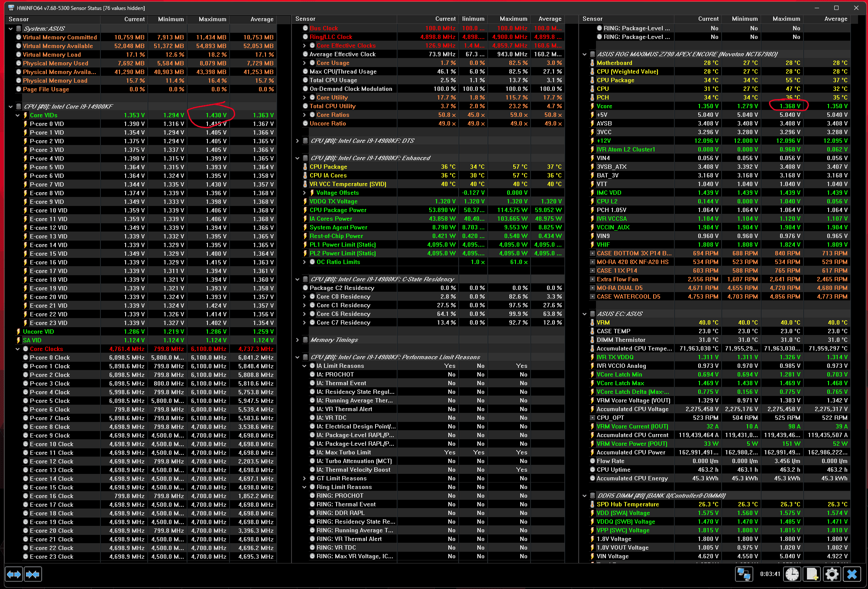This screenshot has width=868, height=589.
Task: Click the lightning icon of Core VIDs row
Action: coord(25,115)
